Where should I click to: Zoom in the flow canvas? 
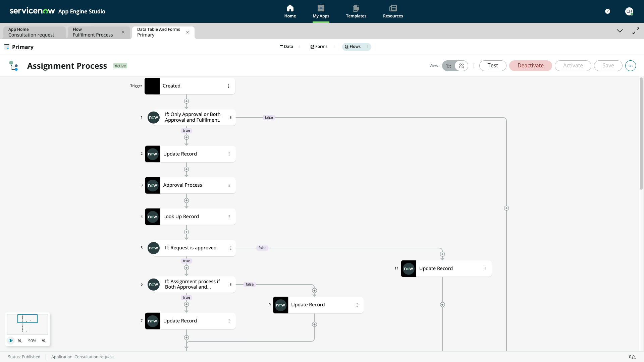(44, 341)
